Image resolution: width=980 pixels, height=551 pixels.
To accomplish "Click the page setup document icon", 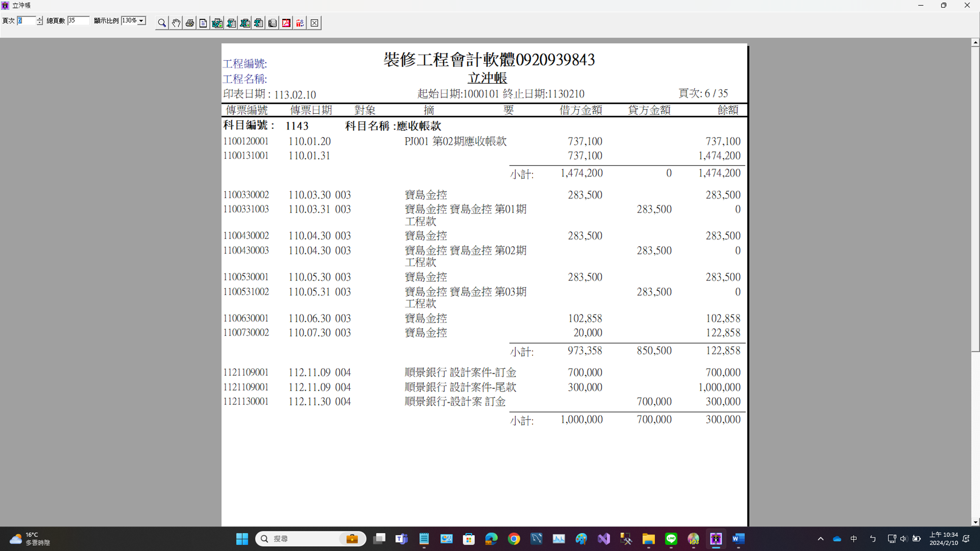I will tap(203, 23).
